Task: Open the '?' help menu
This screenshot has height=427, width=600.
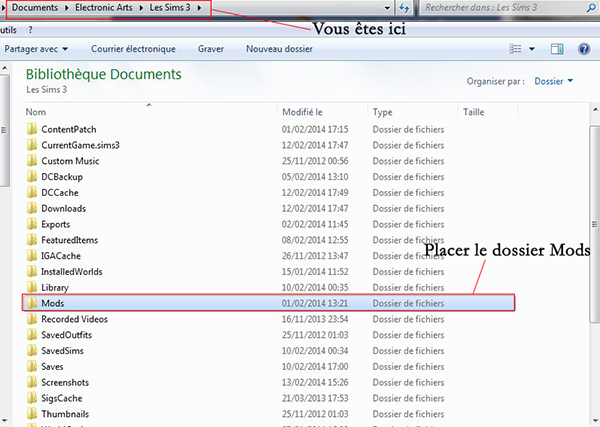Action: click(x=30, y=30)
